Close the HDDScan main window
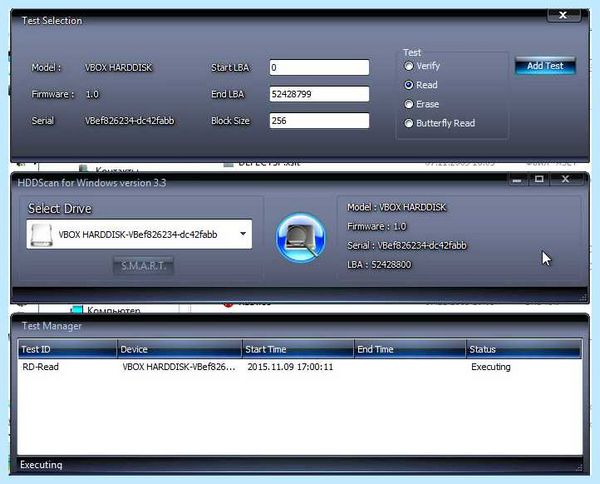Image resolution: width=600 pixels, height=484 pixels. [x=565, y=179]
